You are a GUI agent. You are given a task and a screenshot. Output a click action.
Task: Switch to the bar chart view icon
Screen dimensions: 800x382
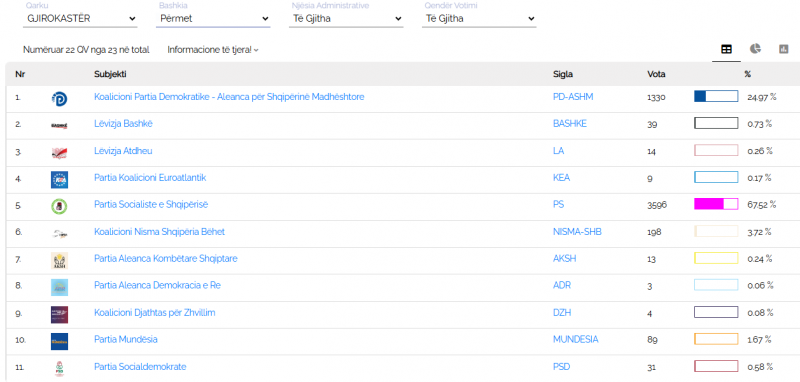click(x=784, y=49)
